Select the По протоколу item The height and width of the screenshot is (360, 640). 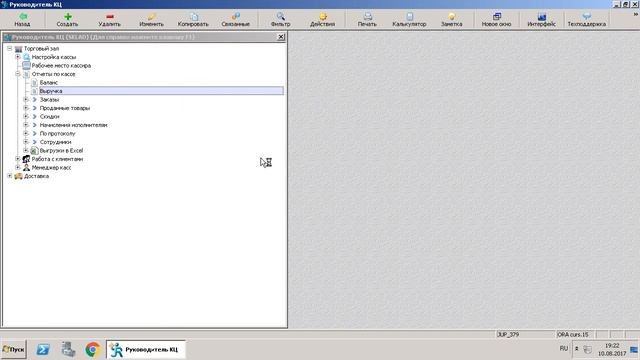58,133
